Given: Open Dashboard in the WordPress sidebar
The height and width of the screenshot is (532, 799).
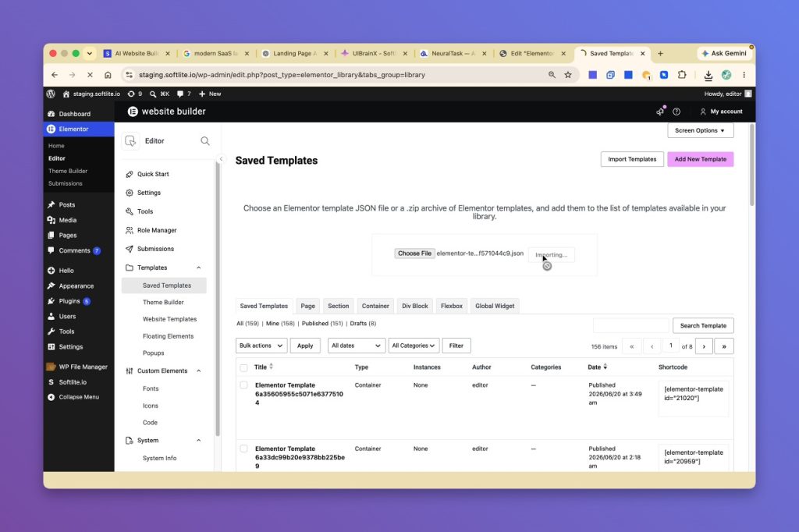Looking at the screenshot, I should click(x=74, y=114).
